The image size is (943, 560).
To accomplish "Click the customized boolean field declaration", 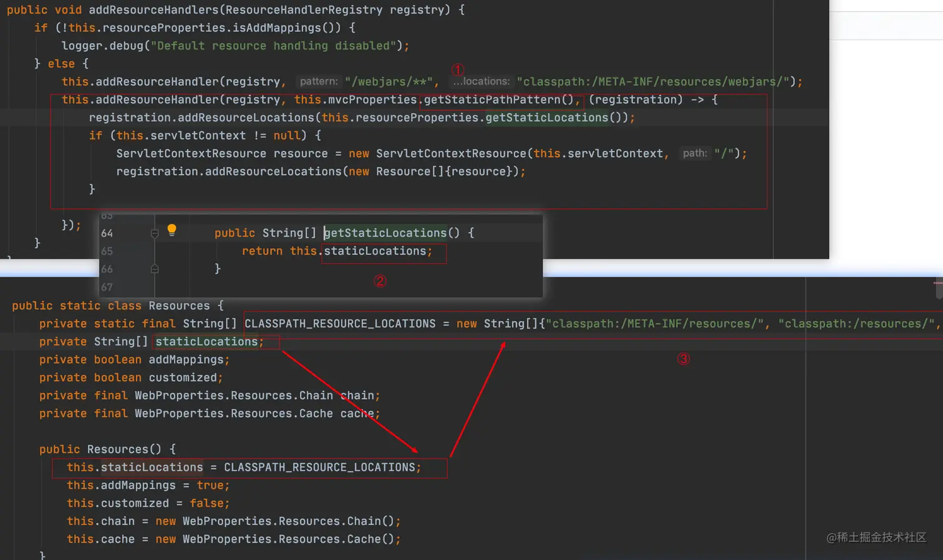I will tap(183, 378).
